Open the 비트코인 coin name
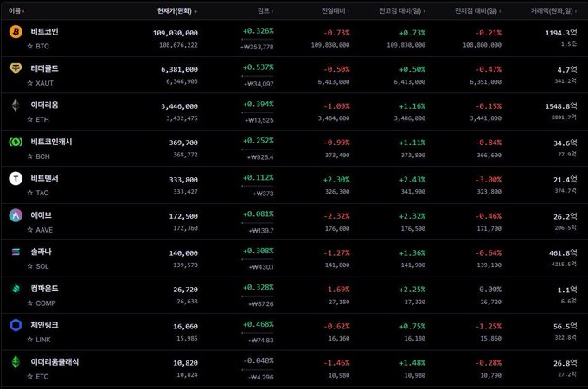The image size is (588, 389). (44, 31)
